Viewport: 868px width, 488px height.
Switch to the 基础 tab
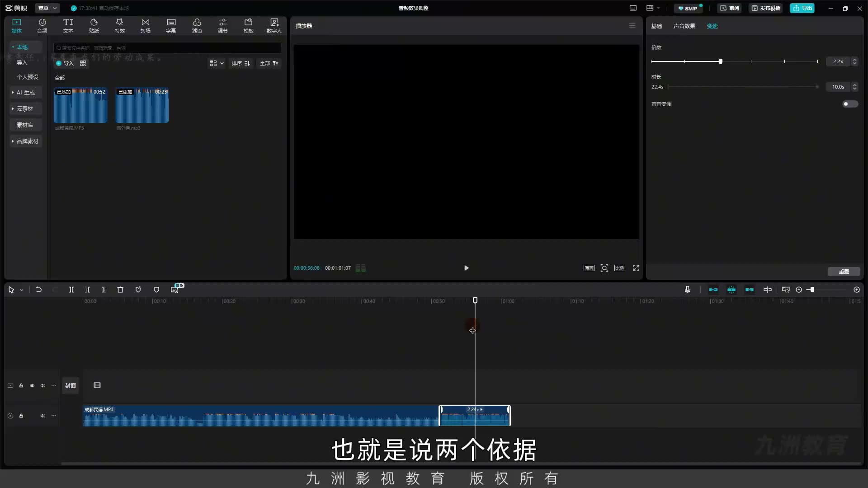click(656, 26)
